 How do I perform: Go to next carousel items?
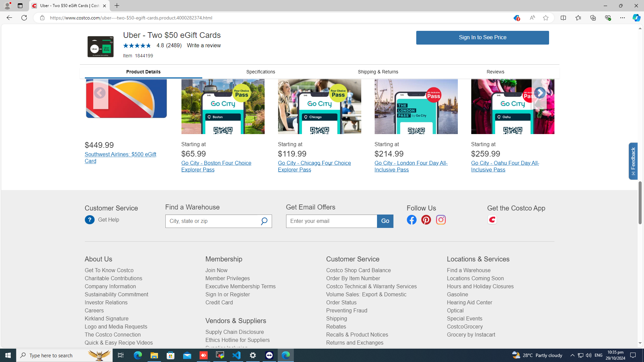[539, 93]
